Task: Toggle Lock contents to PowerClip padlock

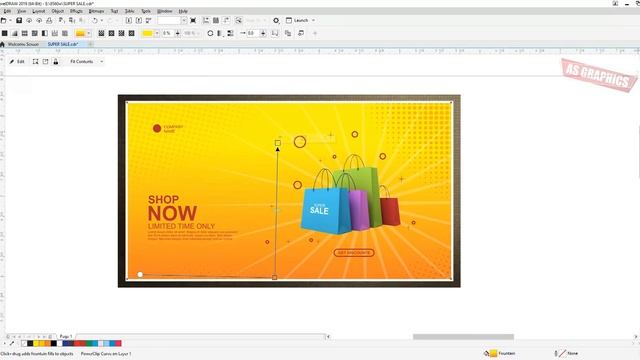Action: point(56,62)
